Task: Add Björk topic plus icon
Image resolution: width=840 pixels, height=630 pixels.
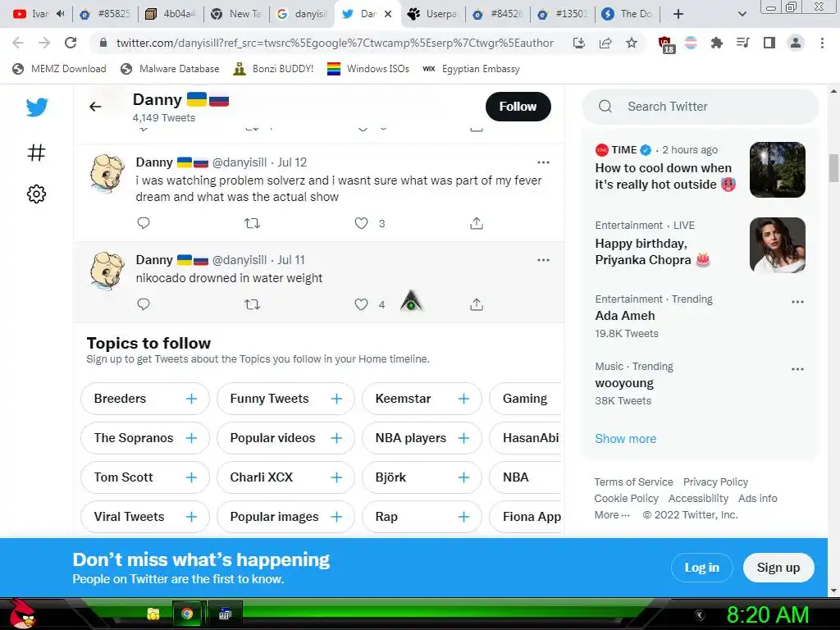Action: coord(464,477)
